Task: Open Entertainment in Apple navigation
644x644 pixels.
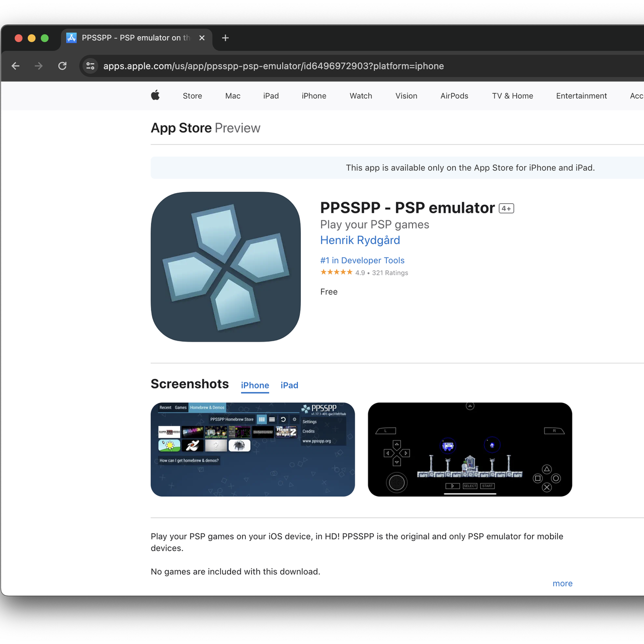Action: (581, 96)
